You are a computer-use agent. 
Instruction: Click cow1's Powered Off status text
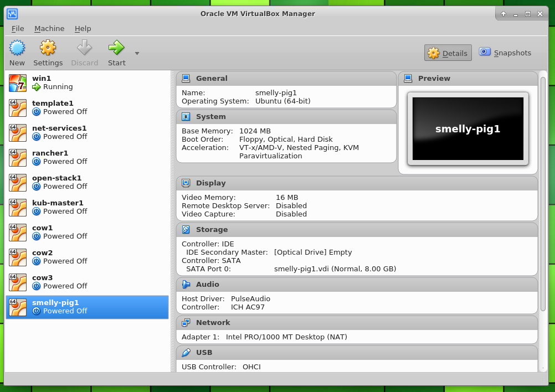click(x=65, y=236)
